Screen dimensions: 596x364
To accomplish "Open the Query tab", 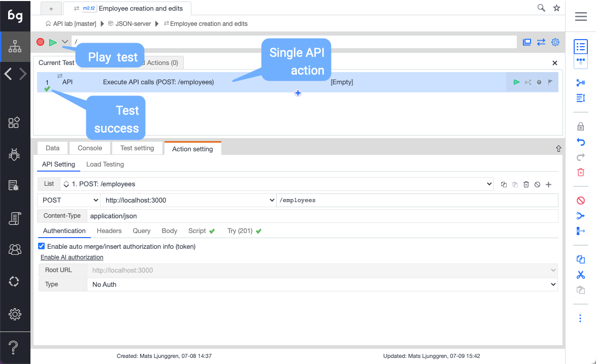I will 142,231.
